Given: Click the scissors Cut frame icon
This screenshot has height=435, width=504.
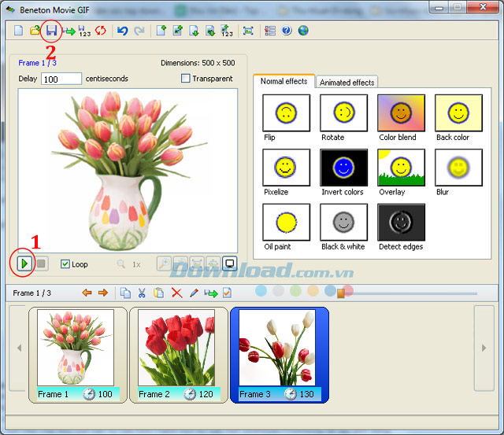Looking at the screenshot, I should (142, 293).
